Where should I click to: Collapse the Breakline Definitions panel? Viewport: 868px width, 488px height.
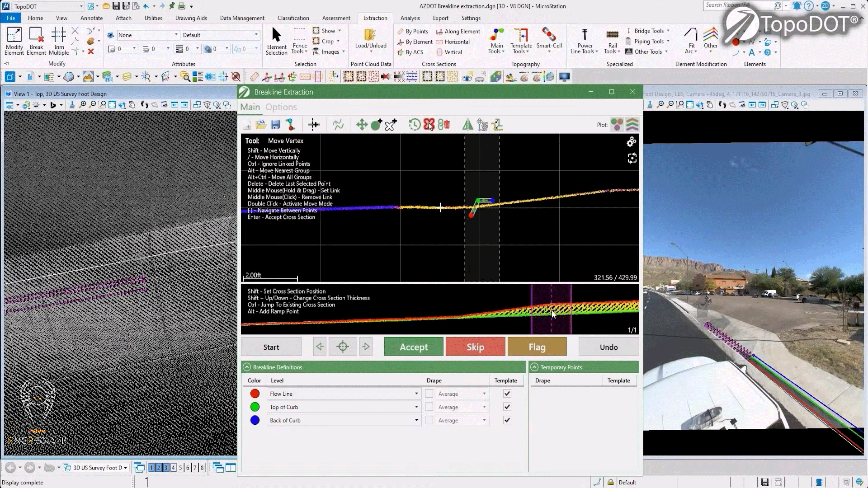[247, 367]
